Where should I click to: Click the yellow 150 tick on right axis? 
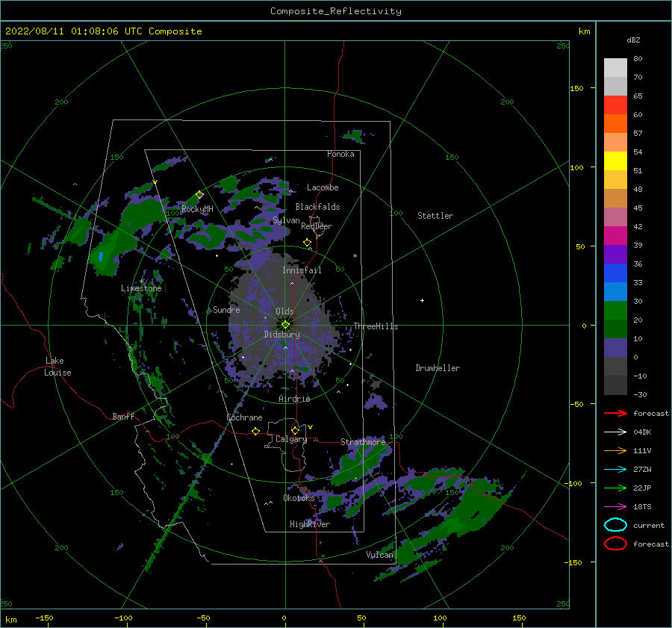[x=576, y=88]
